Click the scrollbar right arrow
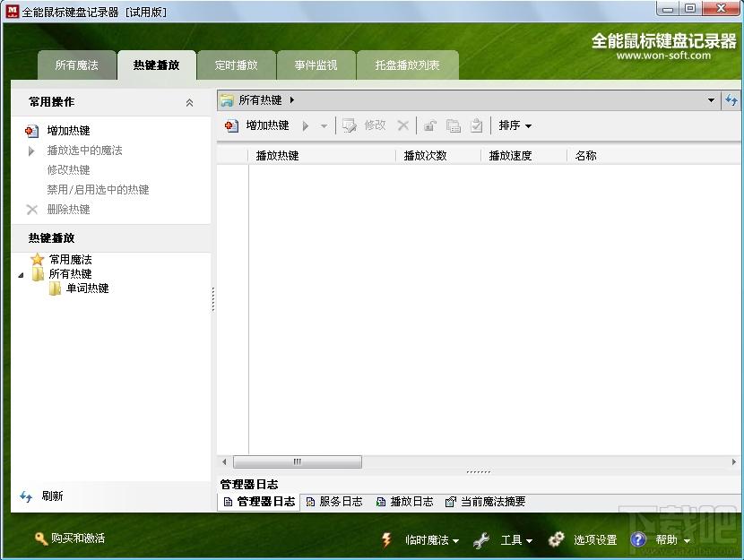744x560 pixels. pyautogui.click(x=733, y=461)
